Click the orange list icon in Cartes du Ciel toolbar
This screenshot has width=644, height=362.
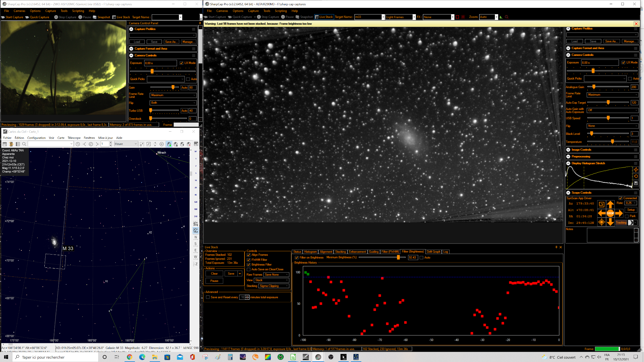[x=11, y=144]
